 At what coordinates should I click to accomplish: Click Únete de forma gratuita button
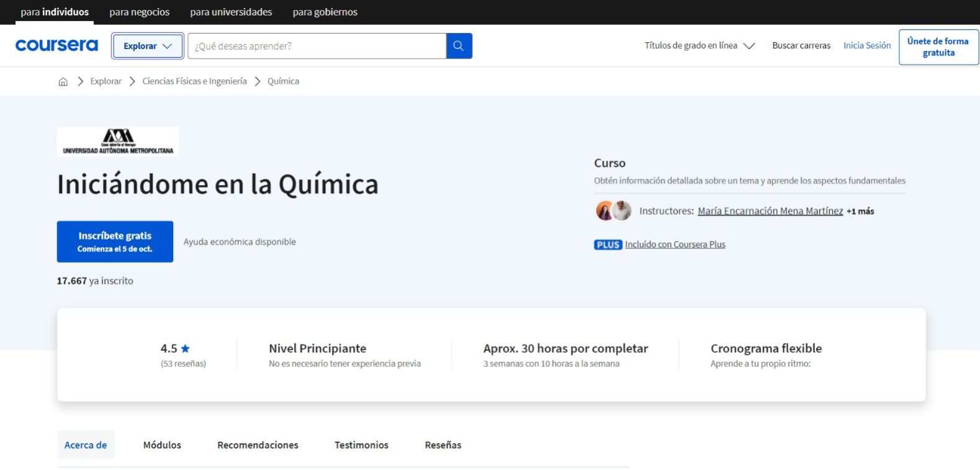click(938, 47)
